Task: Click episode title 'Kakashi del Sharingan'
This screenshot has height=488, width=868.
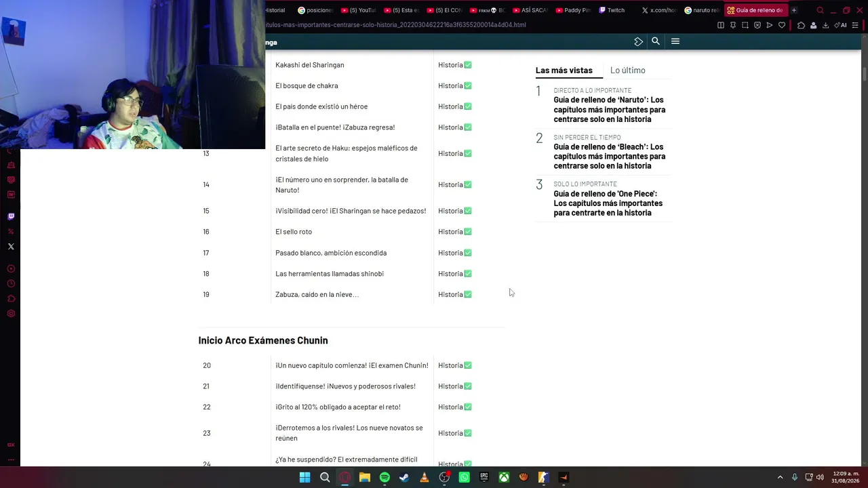Action: (x=310, y=65)
